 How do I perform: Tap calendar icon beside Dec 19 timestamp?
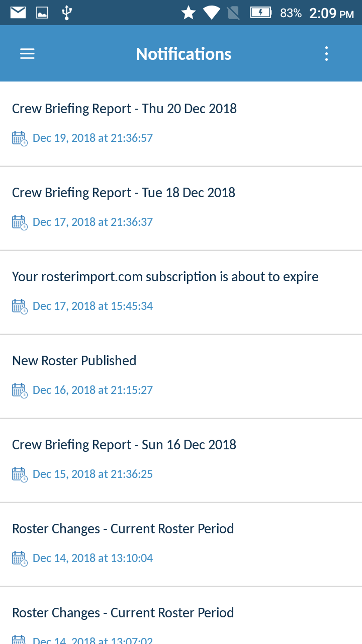[x=20, y=138]
